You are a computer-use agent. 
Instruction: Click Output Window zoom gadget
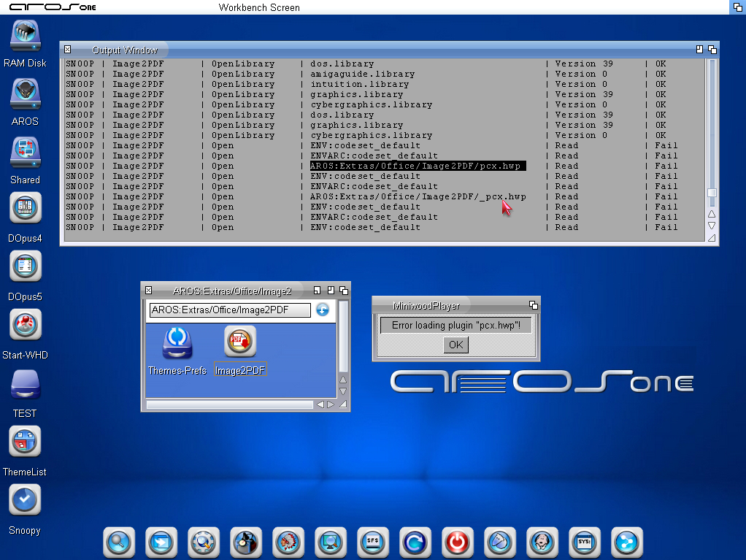699,50
